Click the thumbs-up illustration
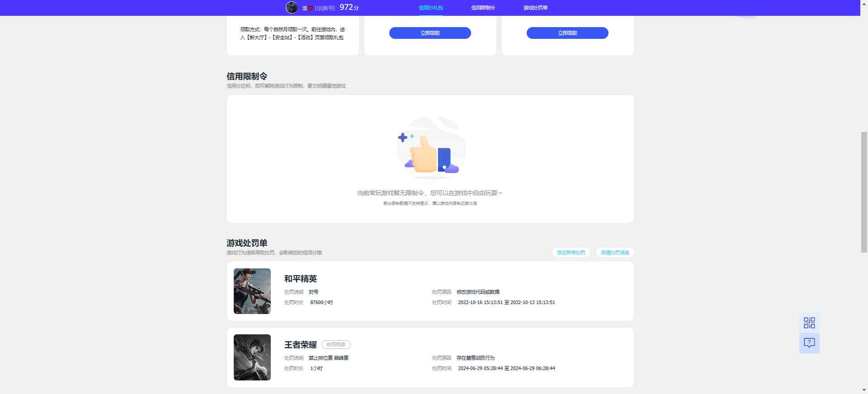Image resolution: width=868 pixels, height=394 pixels. coord(430,147)
